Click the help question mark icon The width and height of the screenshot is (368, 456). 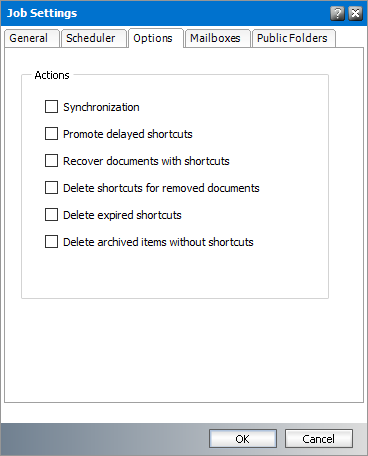pyautogui.click(x=337, y=13)
